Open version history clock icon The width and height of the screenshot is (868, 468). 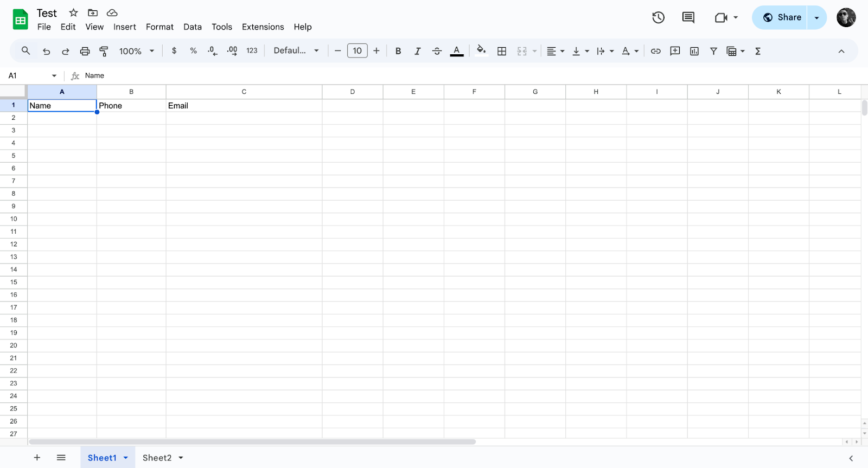(x=658, y=17)
